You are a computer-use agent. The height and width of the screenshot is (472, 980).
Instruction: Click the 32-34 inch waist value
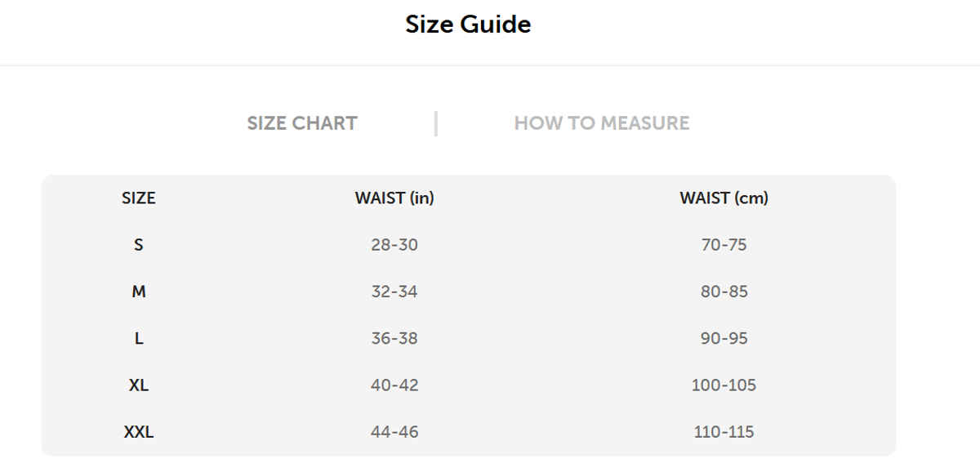tap(394, 292)
